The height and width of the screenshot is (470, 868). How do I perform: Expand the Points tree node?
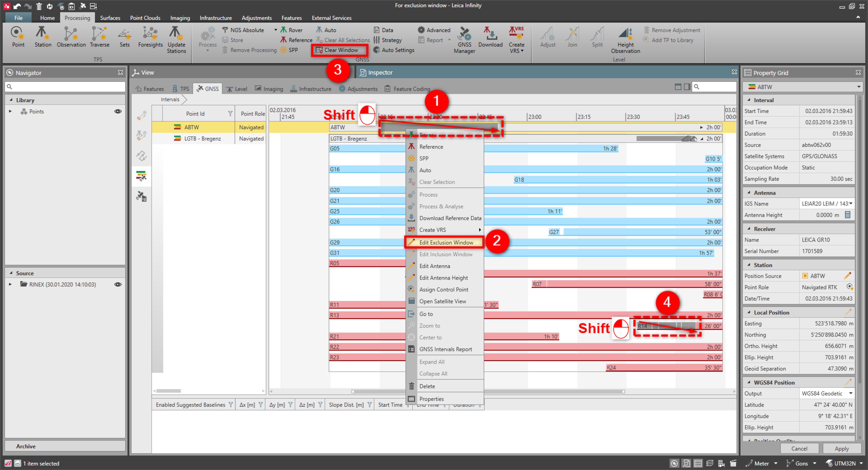click(10, 111)
